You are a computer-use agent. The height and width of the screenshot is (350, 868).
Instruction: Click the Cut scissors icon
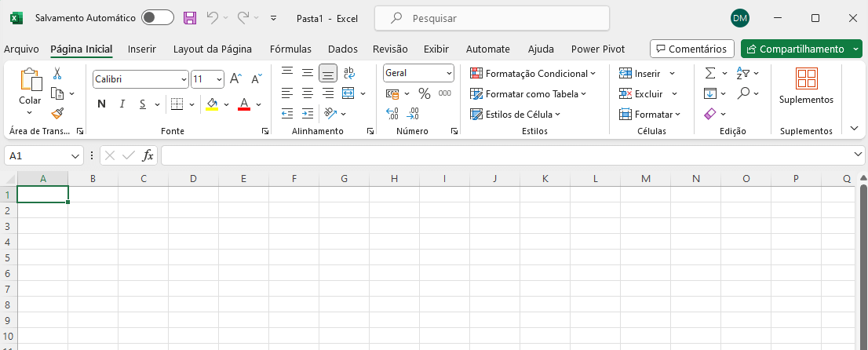[57, 73]
